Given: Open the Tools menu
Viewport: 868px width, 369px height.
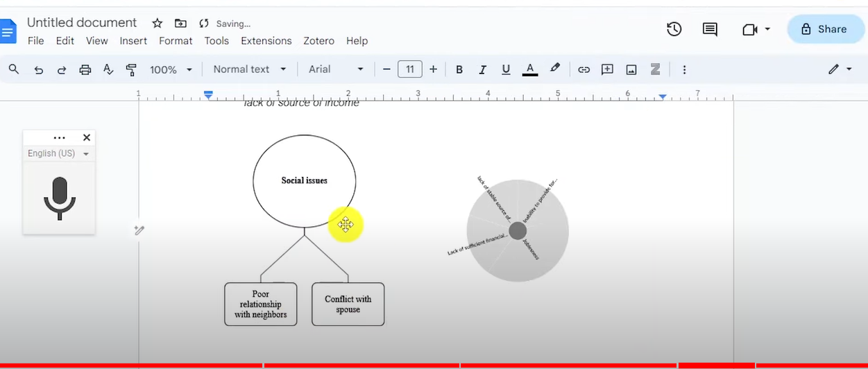Looking at the screenshot, I should click(216, 41).
